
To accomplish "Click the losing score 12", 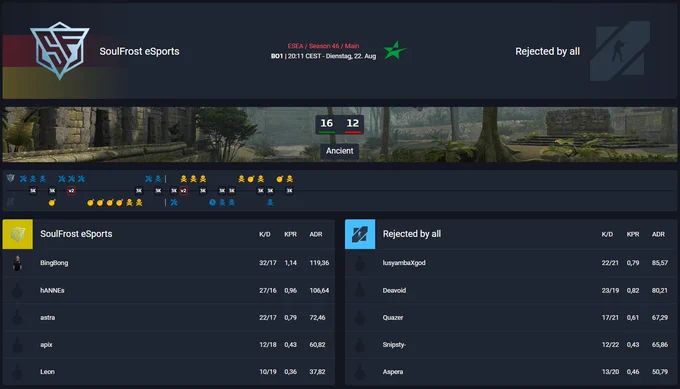I will point(353,124).
